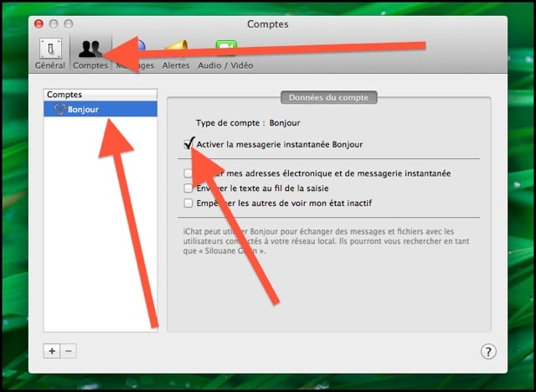The image size is (536, 392).
Task: Click the iChat Bonjour description text
Action: [x=326, y=241]
